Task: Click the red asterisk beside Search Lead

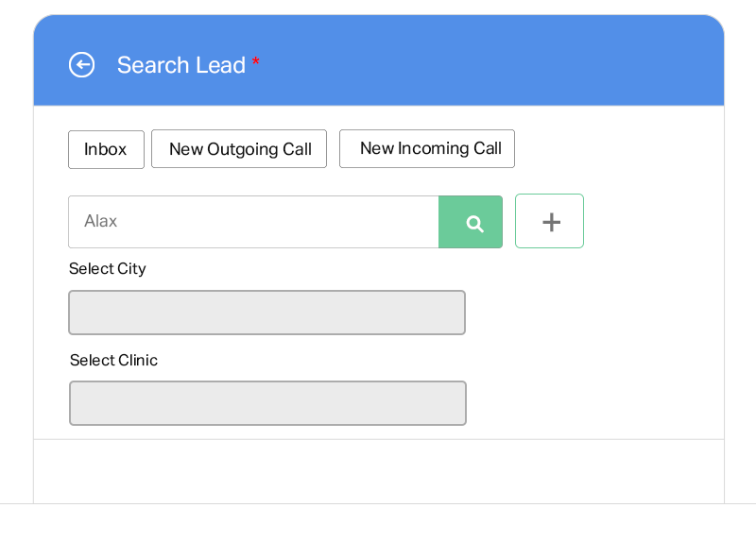Action: click(x=255, y=61)
